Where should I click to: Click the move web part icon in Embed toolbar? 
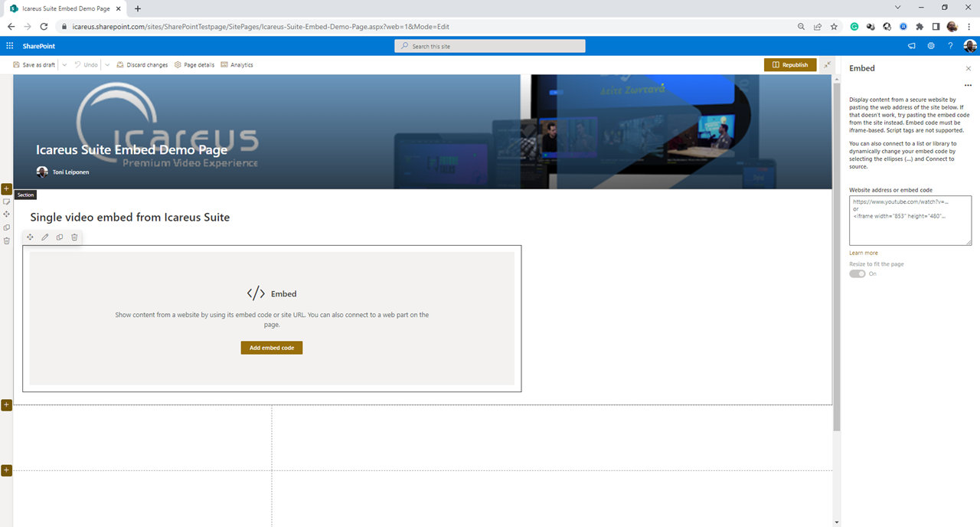pyautogui.click(x=30, y=237)
